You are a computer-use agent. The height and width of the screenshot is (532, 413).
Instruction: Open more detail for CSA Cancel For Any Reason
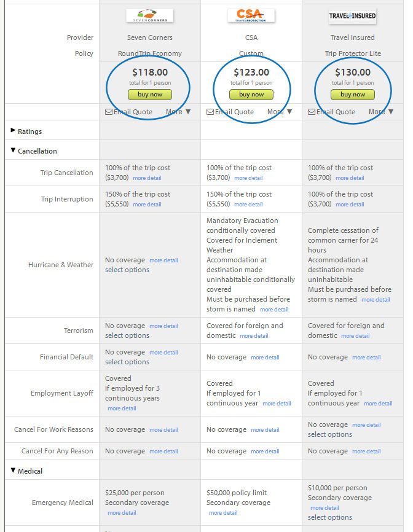pos(265,452)
